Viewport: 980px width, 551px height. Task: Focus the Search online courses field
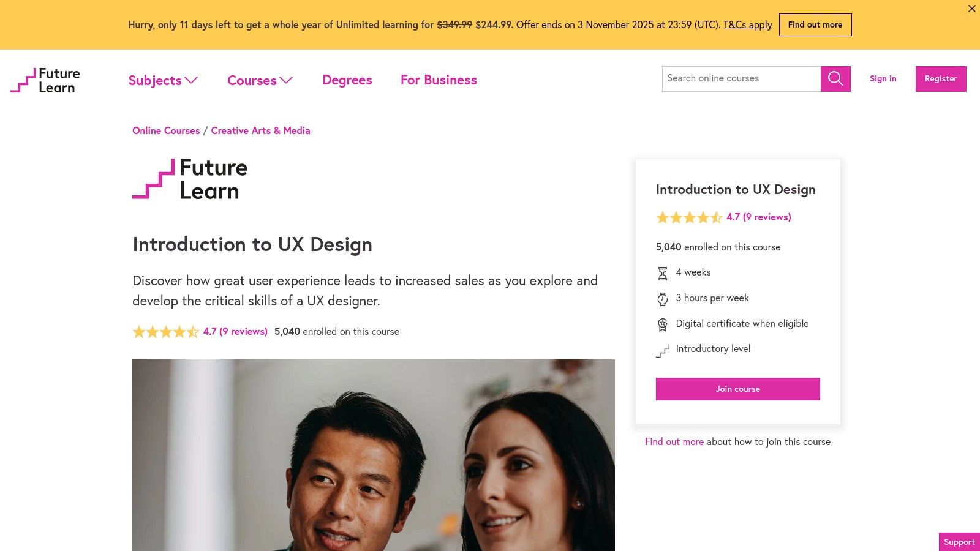741,79
